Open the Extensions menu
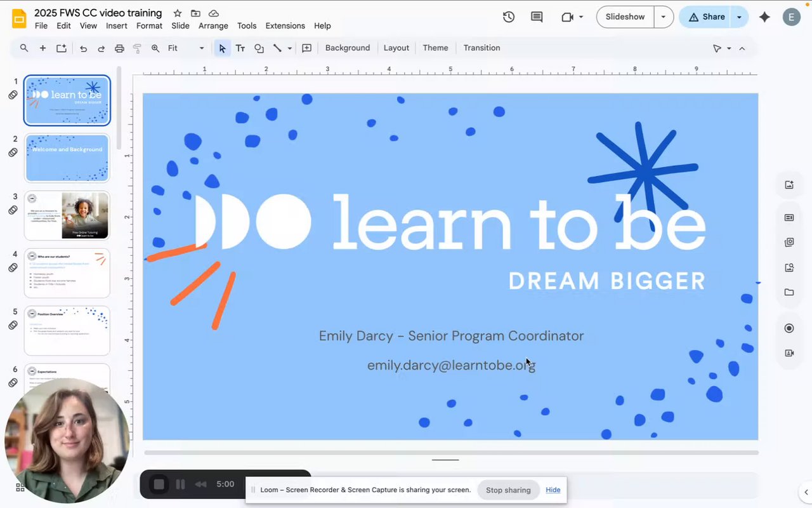The image size is (812, 508). [285, 26]
